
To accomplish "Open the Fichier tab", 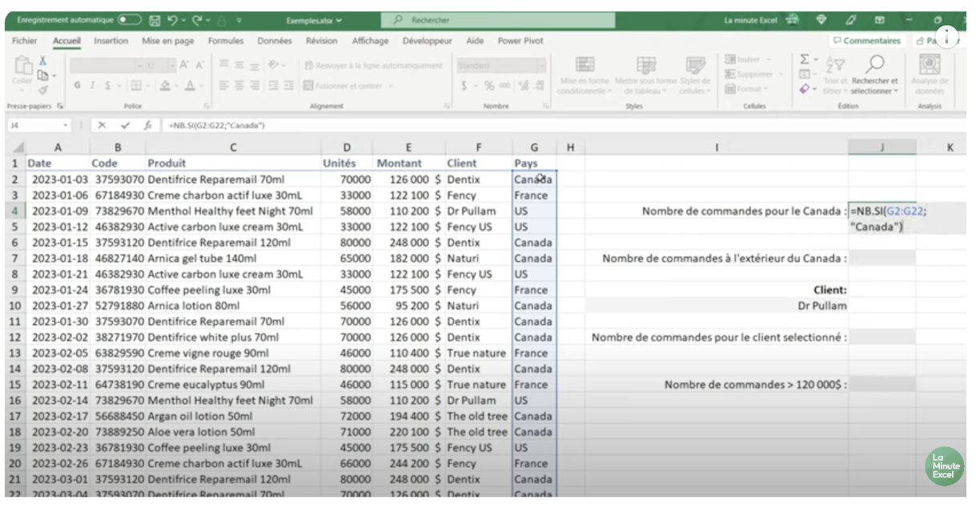I will pos(25,41).
